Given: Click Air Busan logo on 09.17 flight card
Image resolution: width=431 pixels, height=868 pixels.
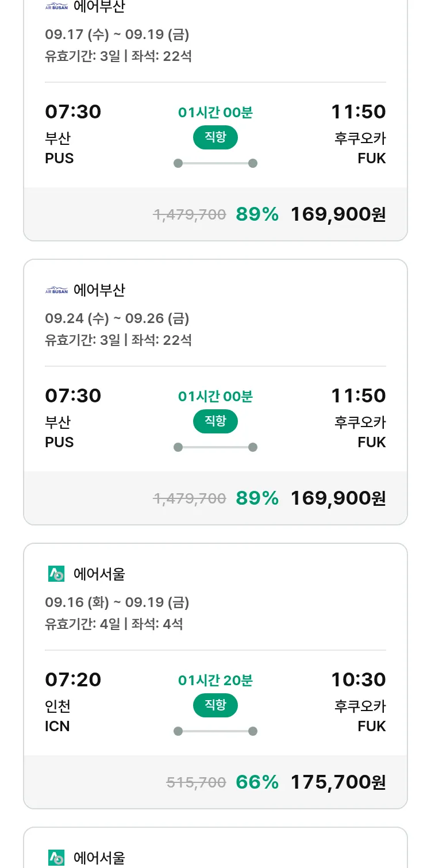Looking at the screenshot, I should click(x=56, y=7).
